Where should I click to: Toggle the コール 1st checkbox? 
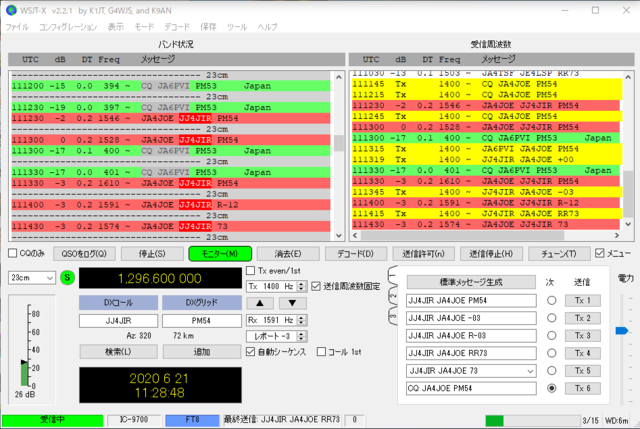click(x=322, y=351)
